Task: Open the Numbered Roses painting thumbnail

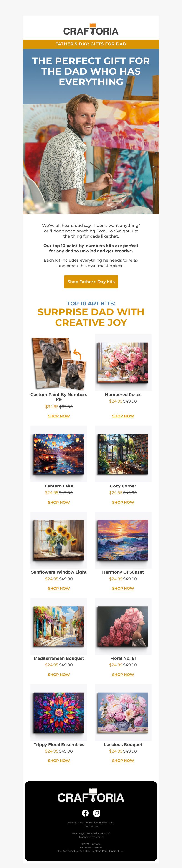Action: click(123, 363)
